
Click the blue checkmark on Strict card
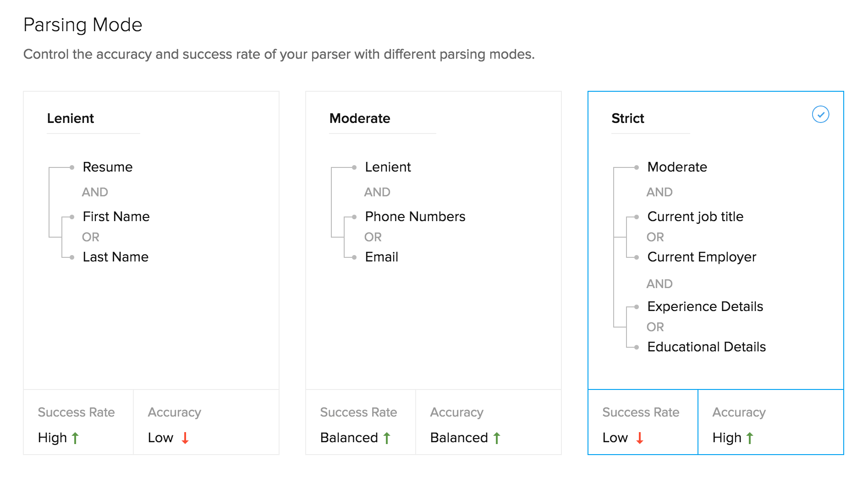point(820,114)
